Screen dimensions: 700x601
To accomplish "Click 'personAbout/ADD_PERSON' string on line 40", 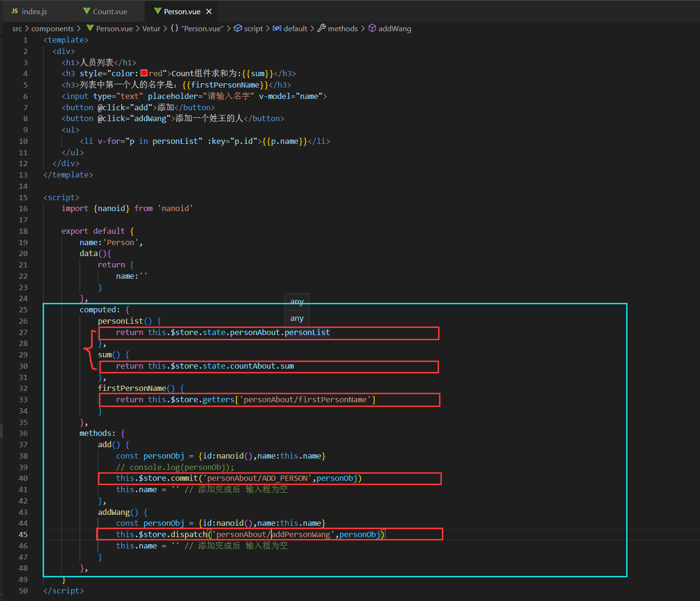I will pyautogui.click(x=257, y=478).
